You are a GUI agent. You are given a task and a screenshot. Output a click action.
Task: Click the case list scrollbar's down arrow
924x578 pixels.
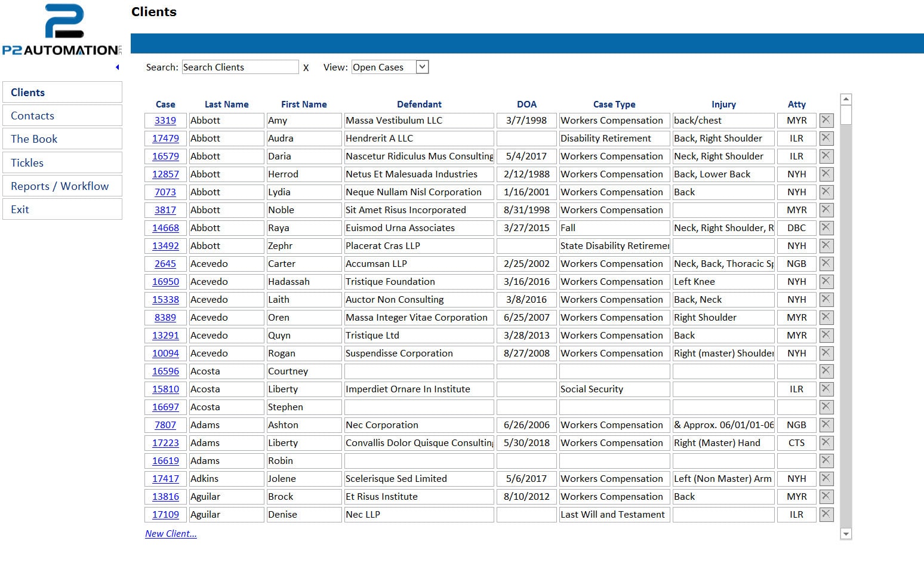tap(846, 534)
